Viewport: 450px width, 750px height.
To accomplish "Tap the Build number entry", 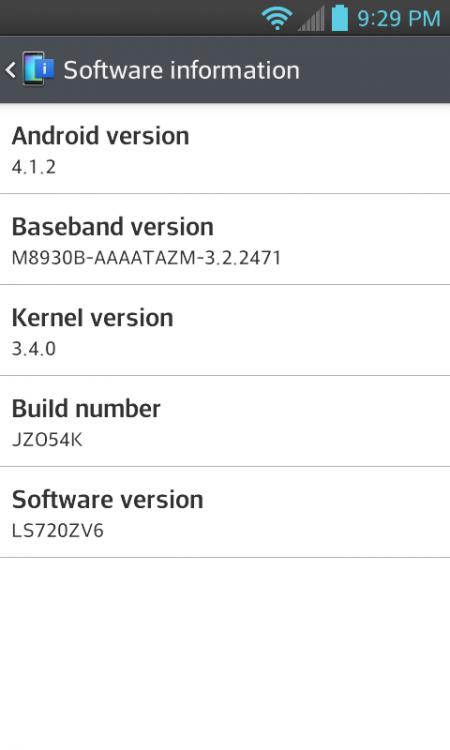I will pyautogui.click(x=225, y=421).
